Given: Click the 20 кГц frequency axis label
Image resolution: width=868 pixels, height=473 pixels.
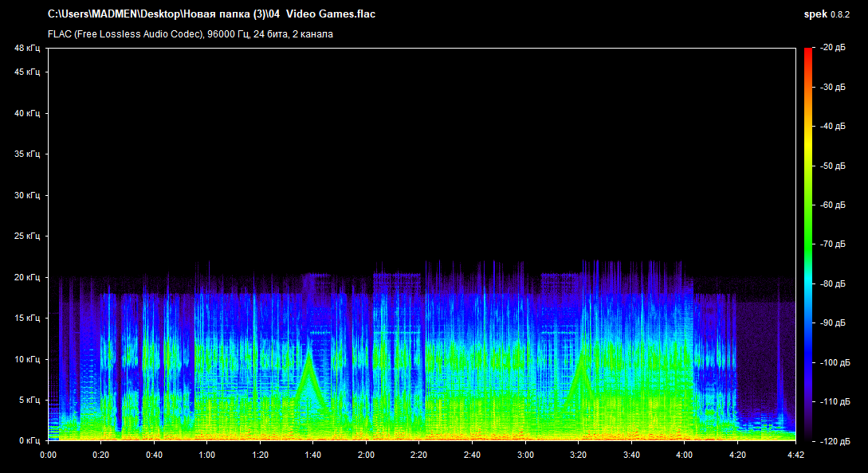Looking at the screenshot, I should coord(26,277).
